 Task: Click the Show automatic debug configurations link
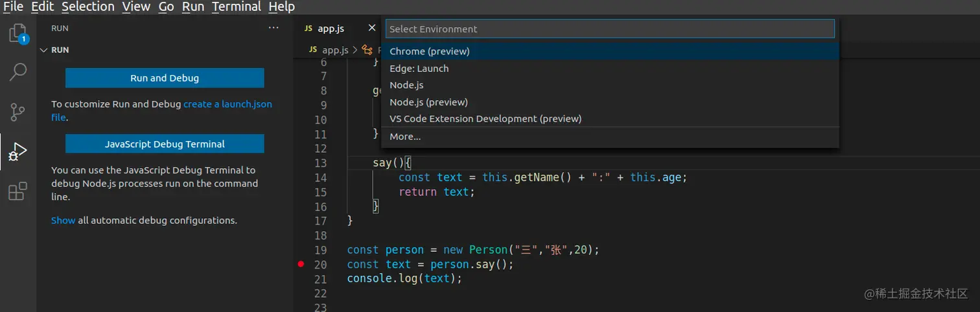pyautogui.click(x=64, y=220)
